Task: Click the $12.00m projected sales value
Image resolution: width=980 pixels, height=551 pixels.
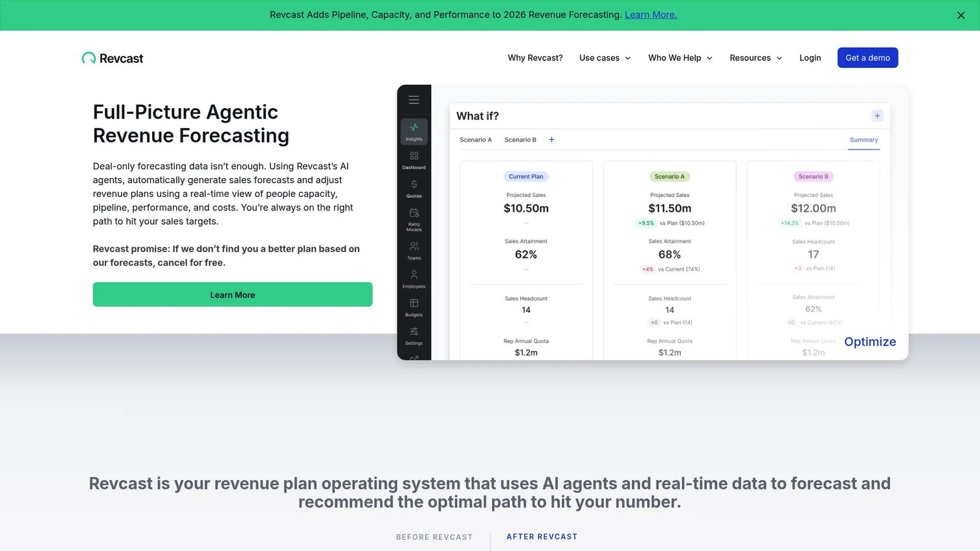Action: click(x=814, y=208)
